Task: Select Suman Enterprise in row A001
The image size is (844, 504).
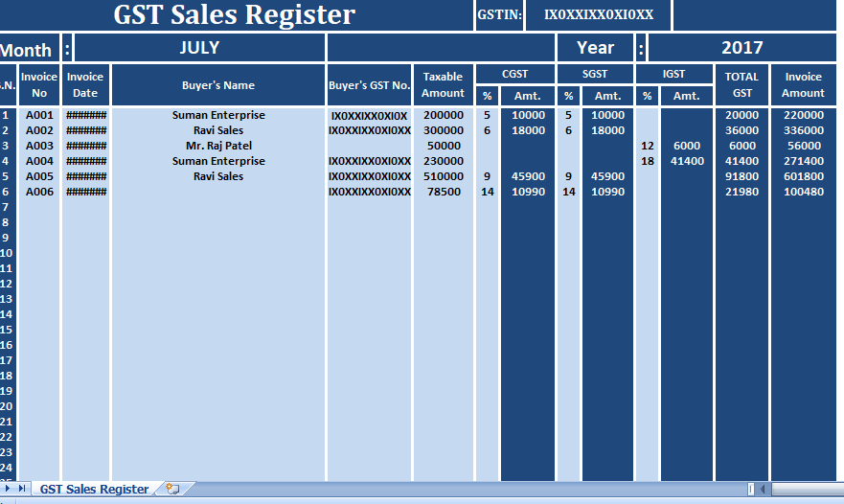Action: click(x=218, y=115)
